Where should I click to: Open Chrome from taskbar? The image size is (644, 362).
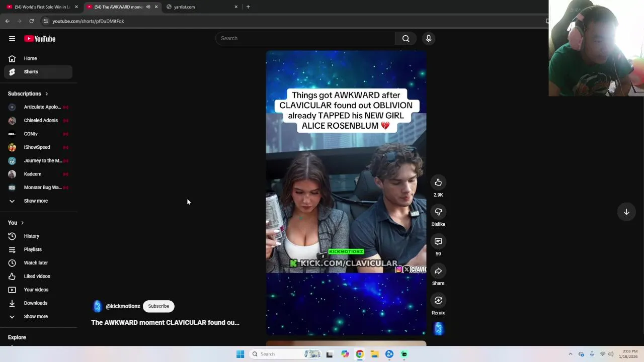[360, 354]
